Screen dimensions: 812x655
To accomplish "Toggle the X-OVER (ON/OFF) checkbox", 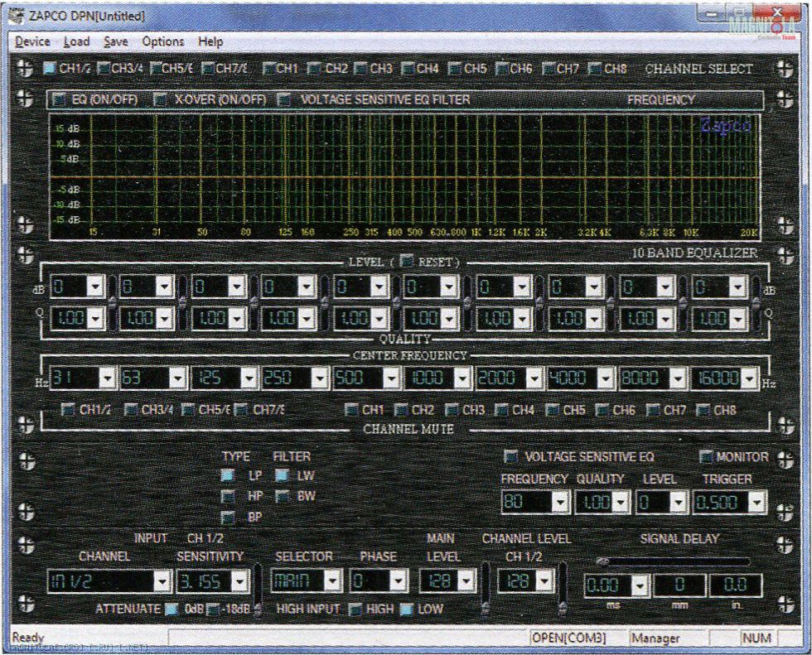I will click(x=162, y=99).
